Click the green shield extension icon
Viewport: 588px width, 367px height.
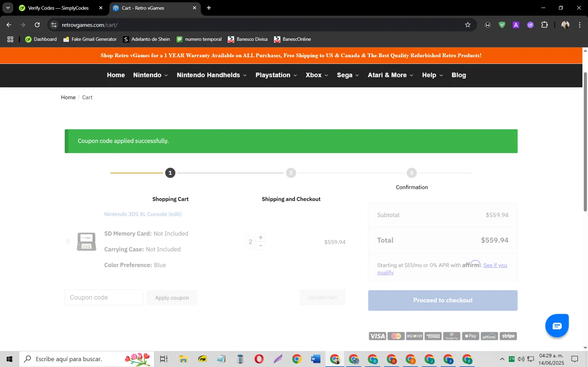(502, 25)
